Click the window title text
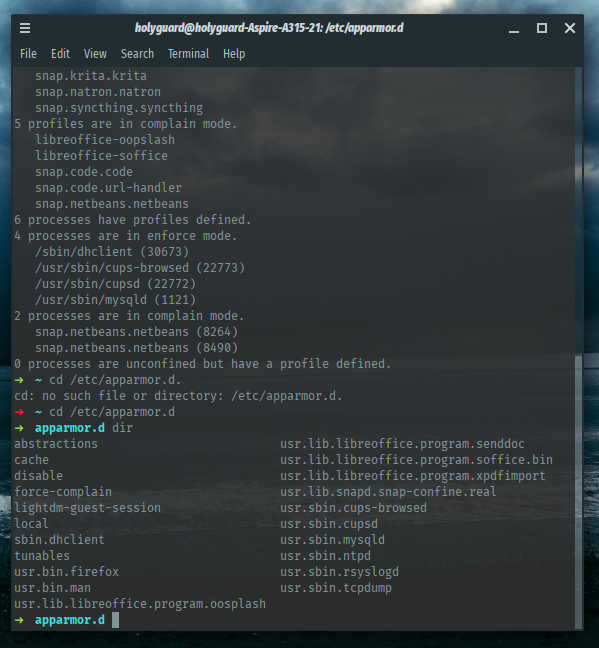The width and height of the screenshot is (599, 648). coord(269,28)
